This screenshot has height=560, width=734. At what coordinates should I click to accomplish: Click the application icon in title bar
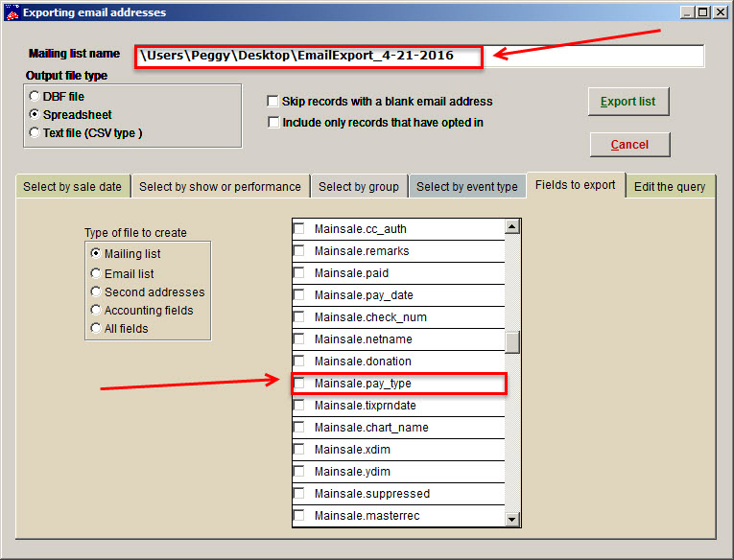pos(12,12)
